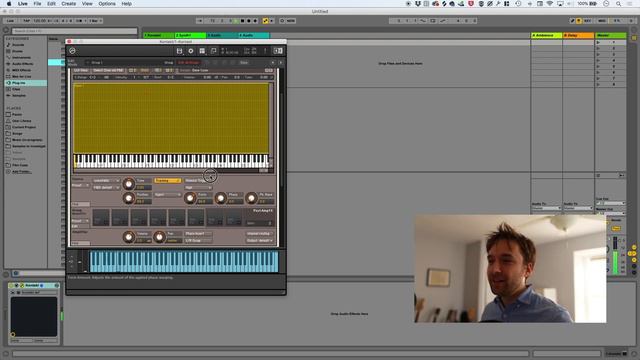The image size is (640, 360).
Task: Click the Clips category icon in browser
Action: click(9, 89)
